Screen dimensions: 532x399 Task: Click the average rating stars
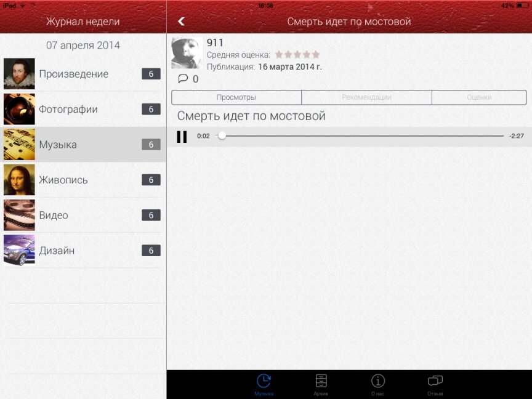click(297, 54)
